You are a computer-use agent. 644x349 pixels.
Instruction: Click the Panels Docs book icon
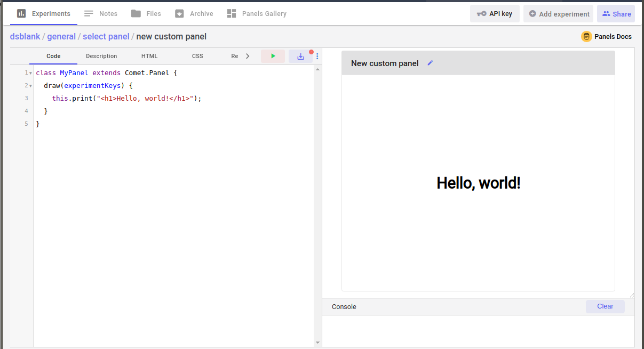point(586,37)
